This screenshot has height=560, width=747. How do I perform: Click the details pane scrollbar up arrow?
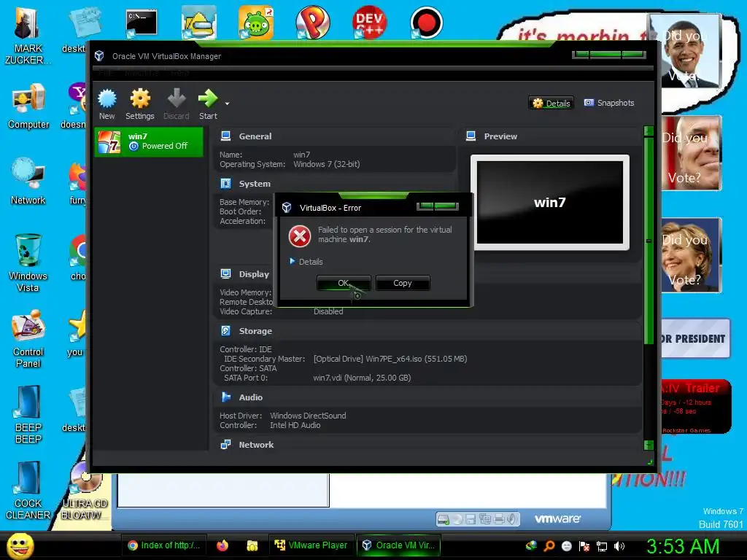649,131
